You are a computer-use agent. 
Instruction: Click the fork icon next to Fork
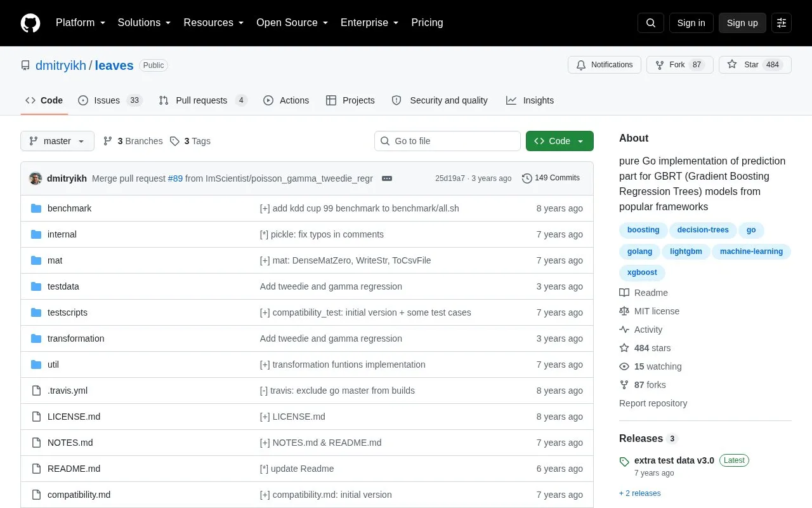[x=660, y=65]
